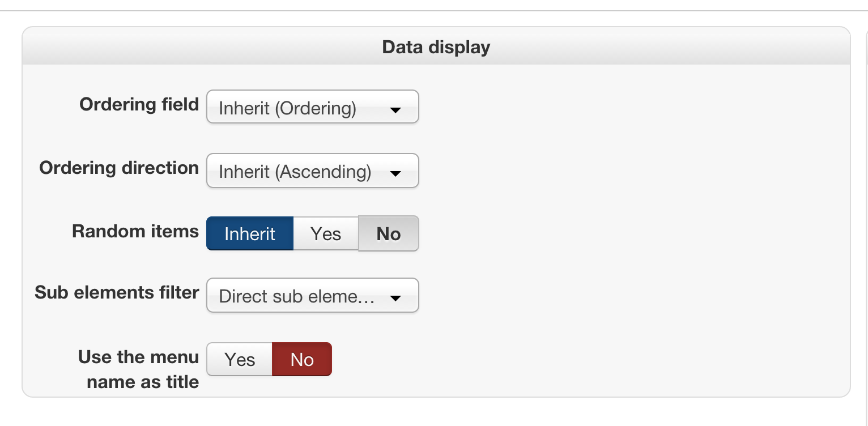
Task: Click the 'Ordering field' label
Action: (x=139, y=104)
